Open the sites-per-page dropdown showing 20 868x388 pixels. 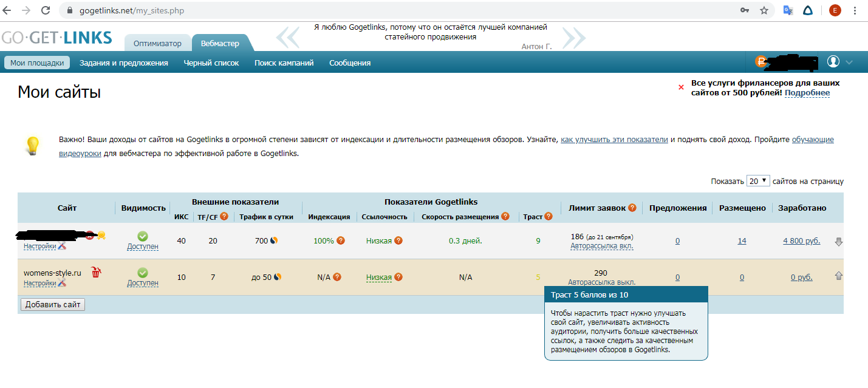[758, 181]
